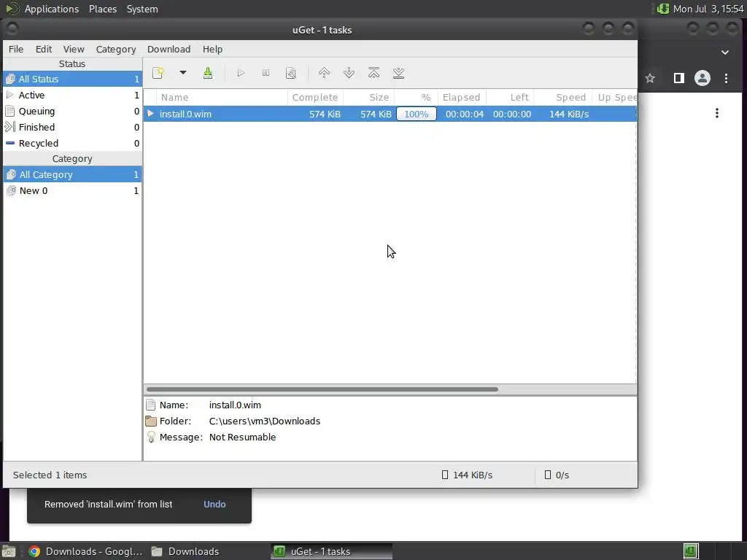Open the New Download dropdown arrow
Screen dimensions: 747x560
[x=183, y=73]
